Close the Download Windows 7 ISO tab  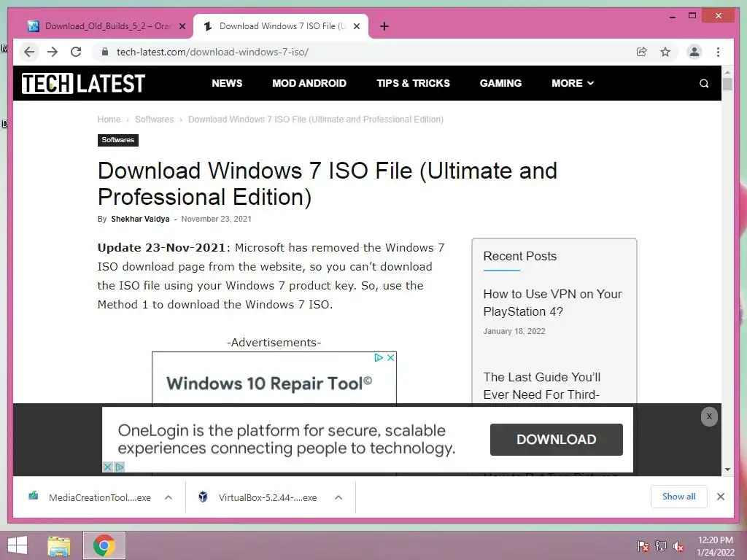[x=356, y=26]
